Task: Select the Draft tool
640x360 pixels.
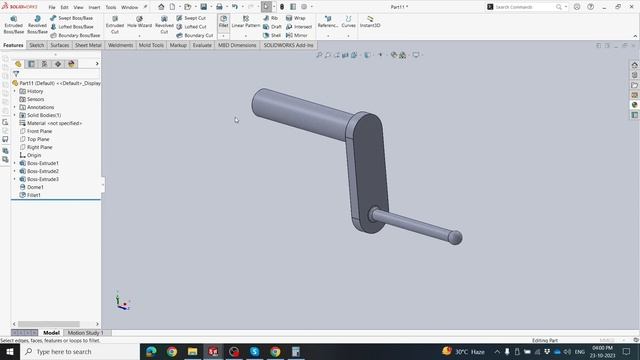Action: tap(272, 27)
